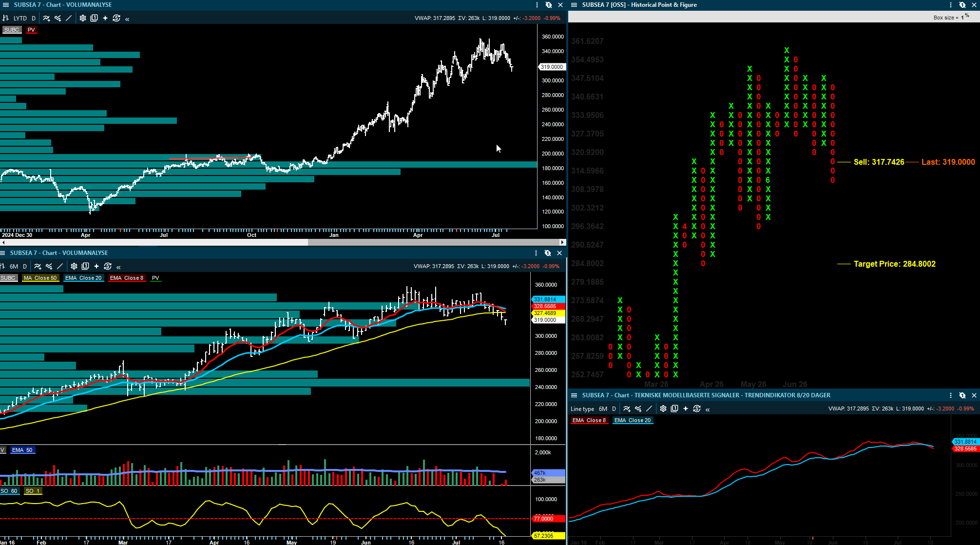This screenshot has height=545, width=980.
Task: Toggle EMA Close 20 tag in 6M VOLUMANALYSE chart
Action: pyautogui.click(x=83, y=278)
